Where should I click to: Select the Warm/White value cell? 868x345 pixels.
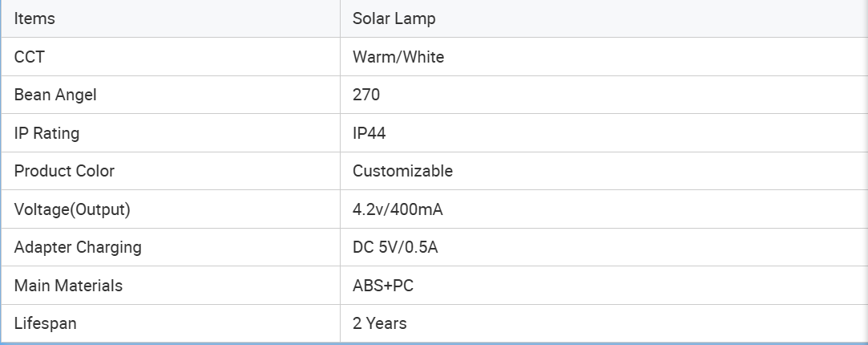[604, 57]
